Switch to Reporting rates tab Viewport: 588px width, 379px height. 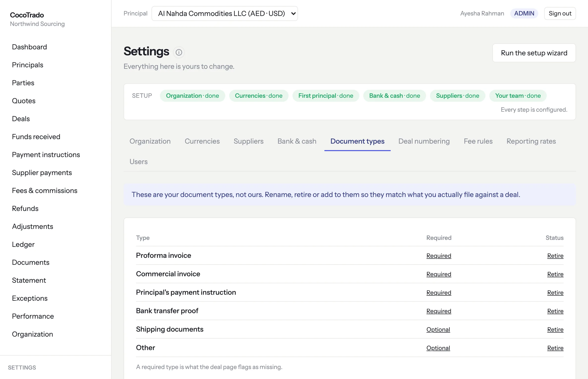coord(531,141)
